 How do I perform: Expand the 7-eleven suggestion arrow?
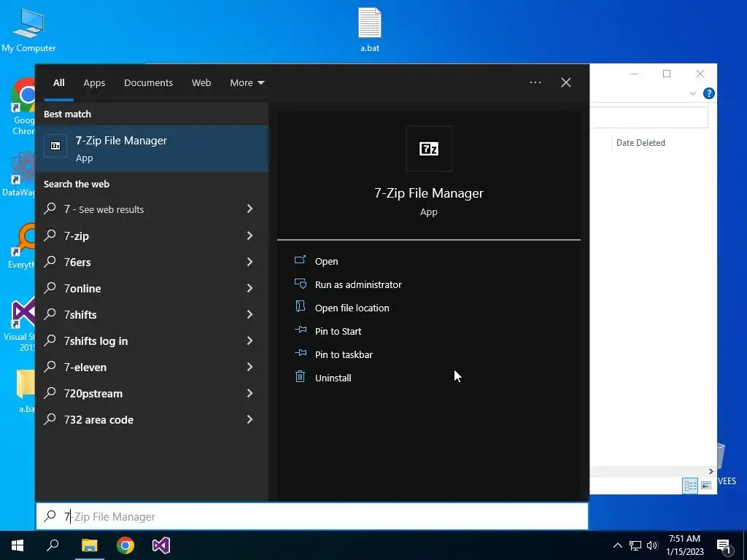click(249, 367)
